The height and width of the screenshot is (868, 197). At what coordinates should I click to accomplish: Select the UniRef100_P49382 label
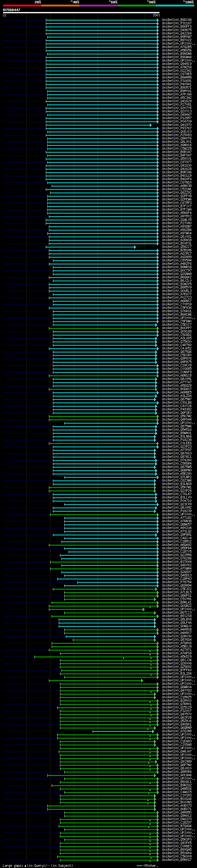tap(177, 410)
